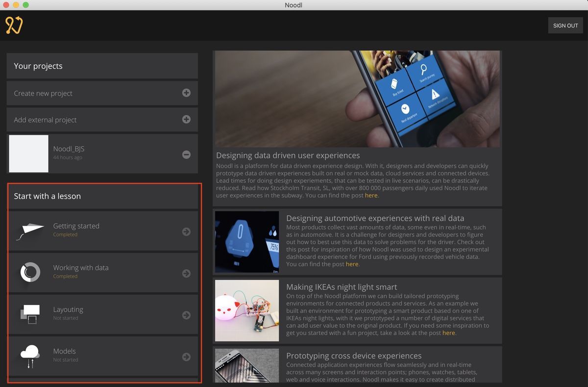Click Completed status under Working with data

(65, 276)
